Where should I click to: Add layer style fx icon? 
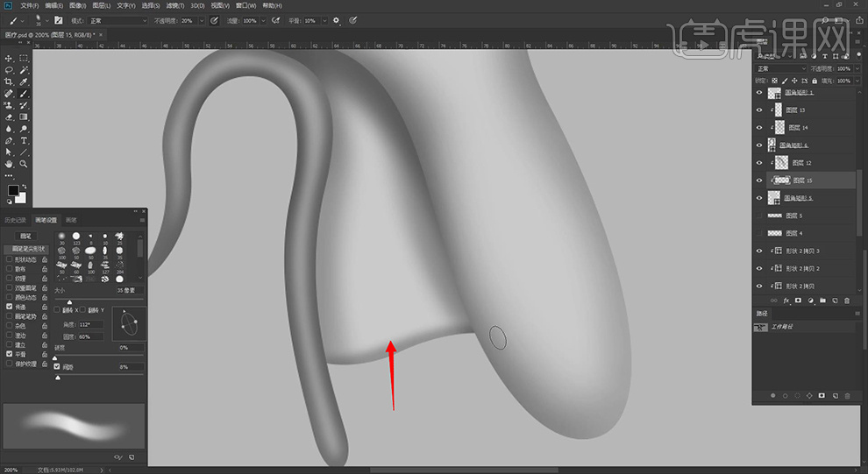pyautogui.click(x=786, y=301)
